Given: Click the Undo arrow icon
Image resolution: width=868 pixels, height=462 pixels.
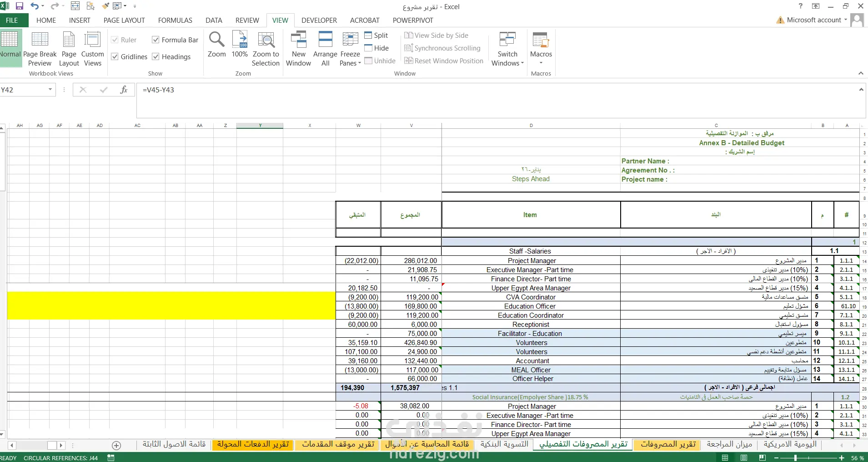Looking at the screenshot, I should click(35, 6).
